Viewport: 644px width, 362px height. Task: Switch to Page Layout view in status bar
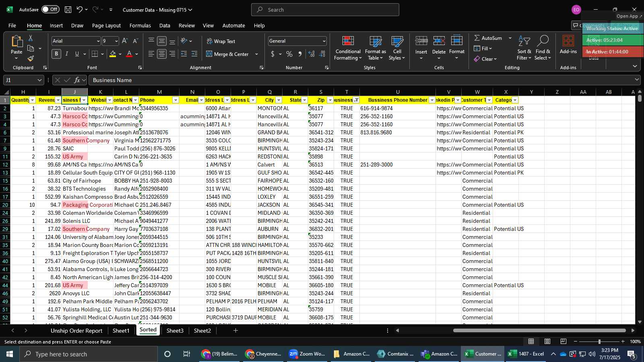[x=547, y=341]
